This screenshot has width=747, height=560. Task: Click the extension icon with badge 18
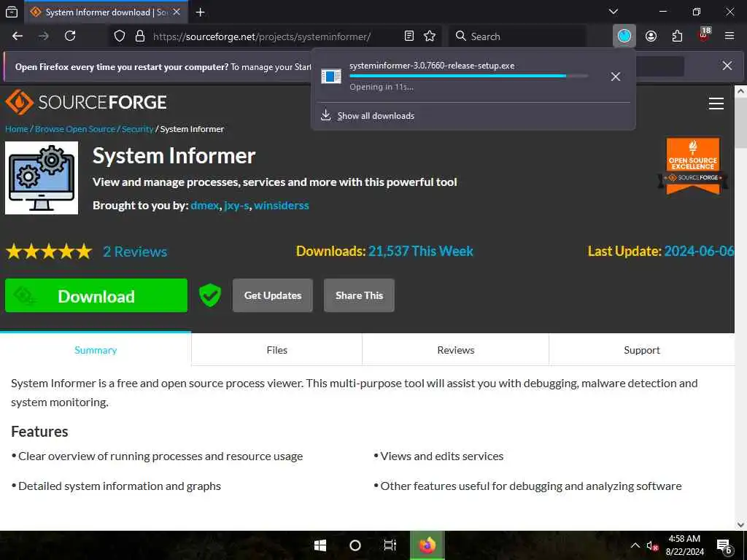(x=704, y=34)
